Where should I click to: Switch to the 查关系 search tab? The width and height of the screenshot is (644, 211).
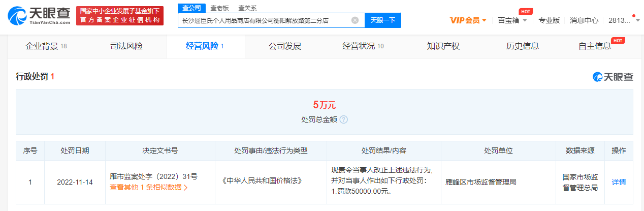247,8
